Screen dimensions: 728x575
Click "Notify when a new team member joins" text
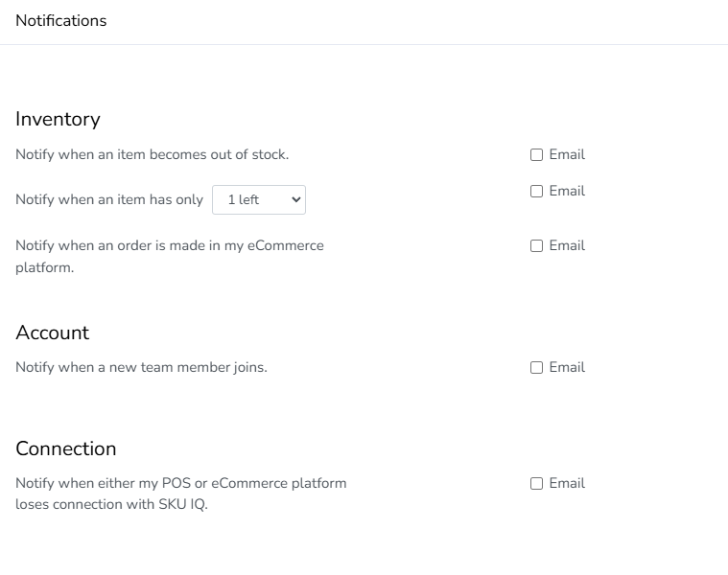point(141,367)
